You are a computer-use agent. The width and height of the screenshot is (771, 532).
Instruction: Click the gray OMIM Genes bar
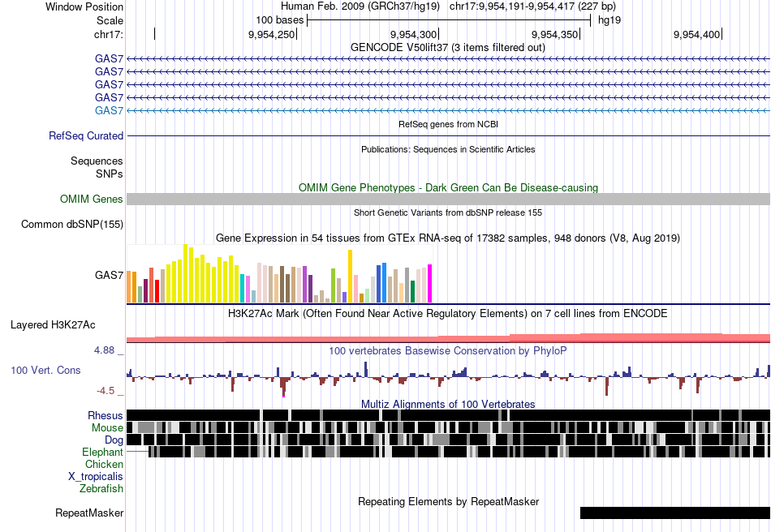pos(448,199)
